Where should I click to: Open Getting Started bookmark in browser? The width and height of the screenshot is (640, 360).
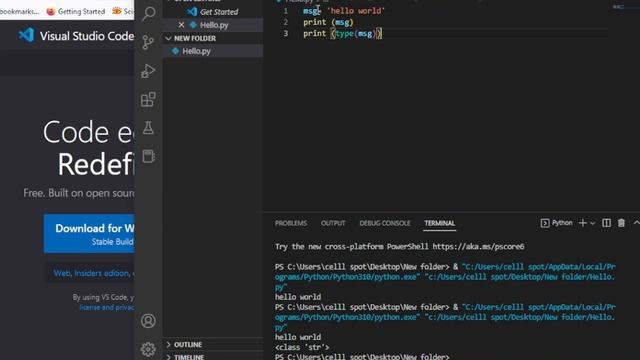76,11
